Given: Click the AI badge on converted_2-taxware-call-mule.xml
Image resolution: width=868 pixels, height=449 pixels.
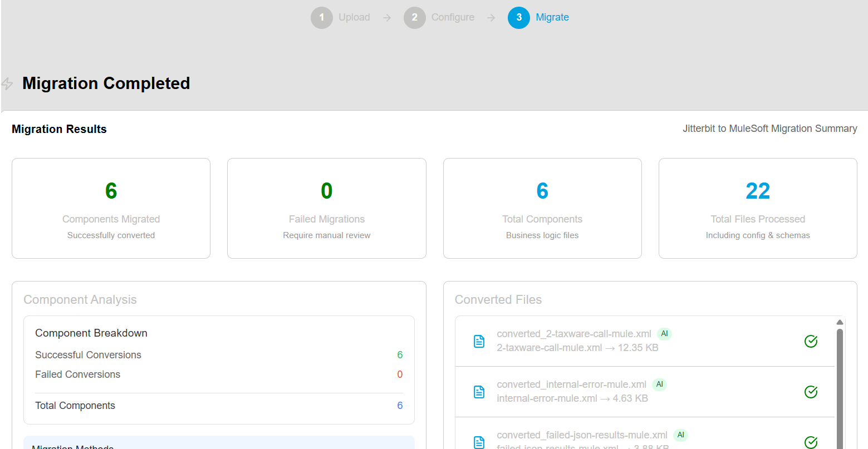Looking at the screenshot, I should tap(664, 334).
